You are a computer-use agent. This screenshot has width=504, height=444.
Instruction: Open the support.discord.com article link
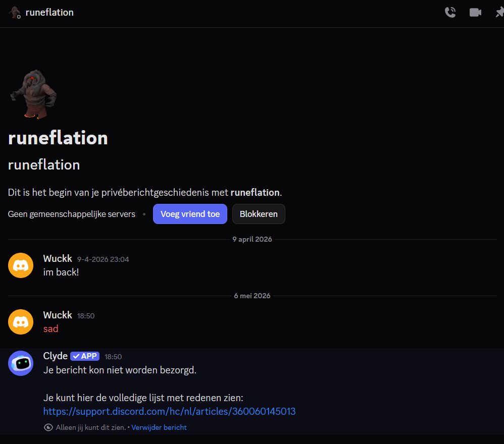pos(169,411)
